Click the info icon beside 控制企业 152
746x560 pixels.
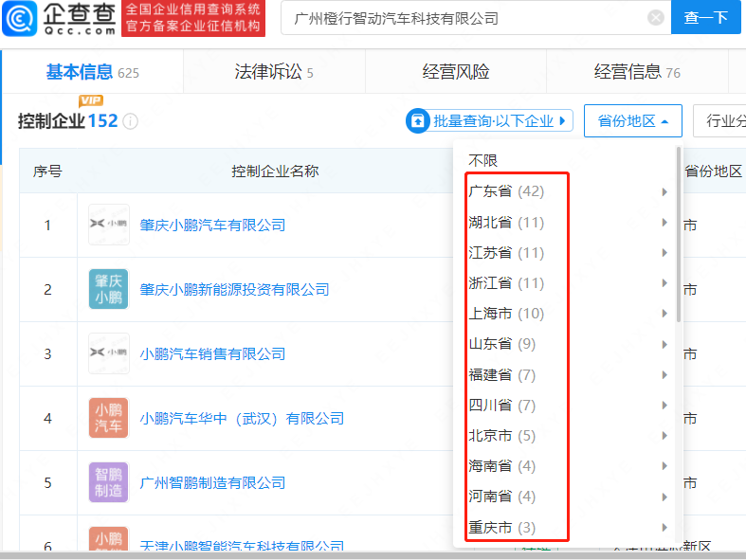point(131,121)
